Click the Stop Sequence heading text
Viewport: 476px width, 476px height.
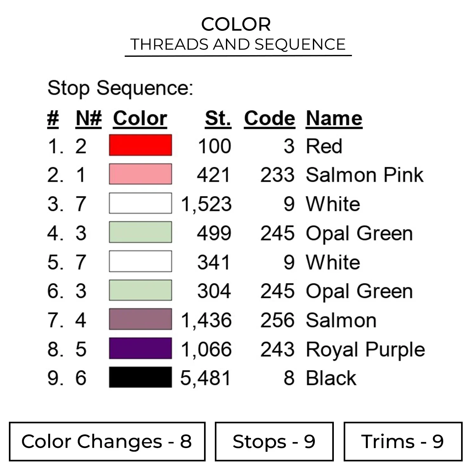[x=120, y=88]
